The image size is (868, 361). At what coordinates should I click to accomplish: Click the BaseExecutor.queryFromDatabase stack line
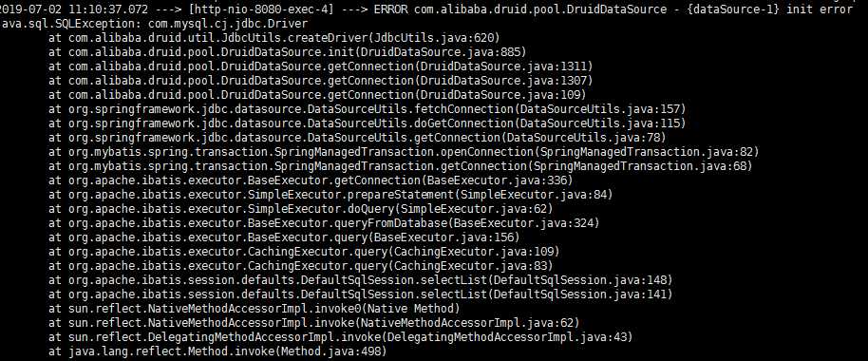(x=325, y=222)
